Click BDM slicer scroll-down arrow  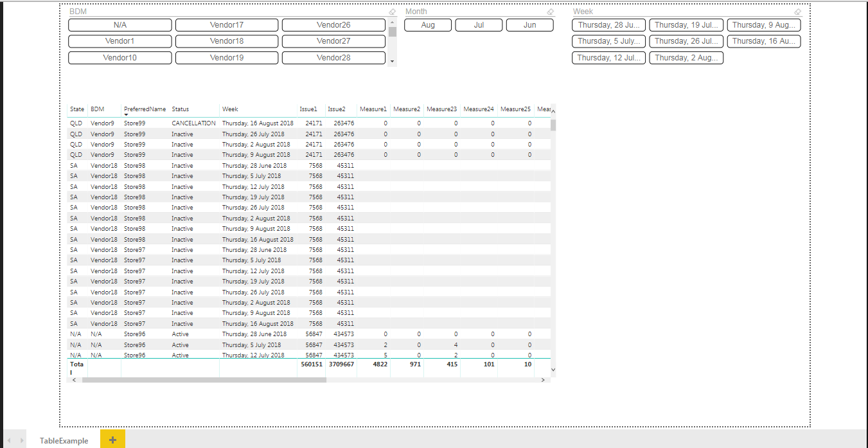(393, 62)
